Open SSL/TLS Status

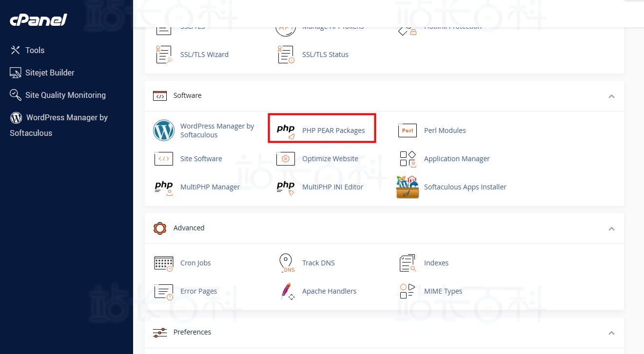(x=325, y=54)
